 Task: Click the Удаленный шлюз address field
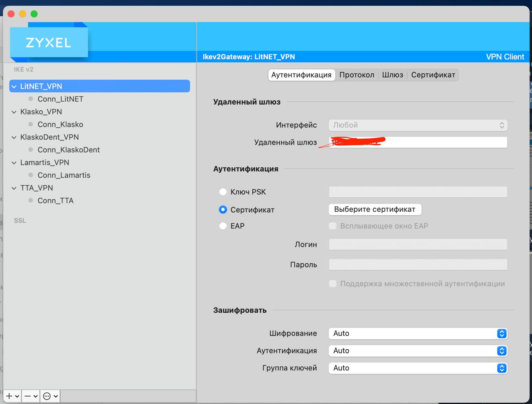click(x=418, y=142)
